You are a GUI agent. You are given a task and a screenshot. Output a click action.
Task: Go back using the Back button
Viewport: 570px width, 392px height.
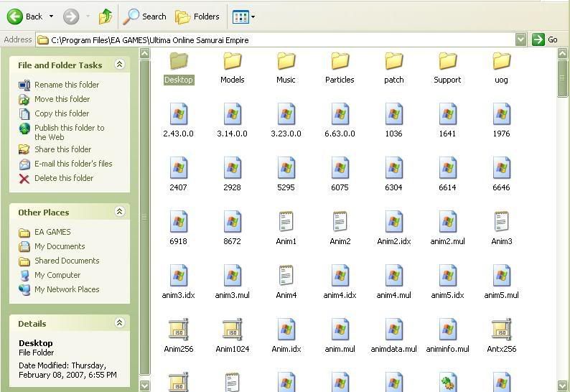click(24, 17)
